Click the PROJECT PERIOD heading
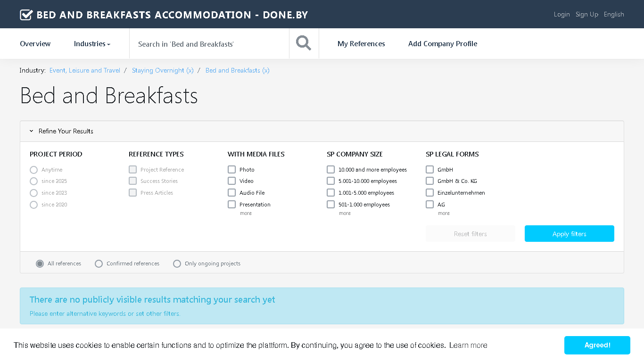 click(x=56, y=155)
